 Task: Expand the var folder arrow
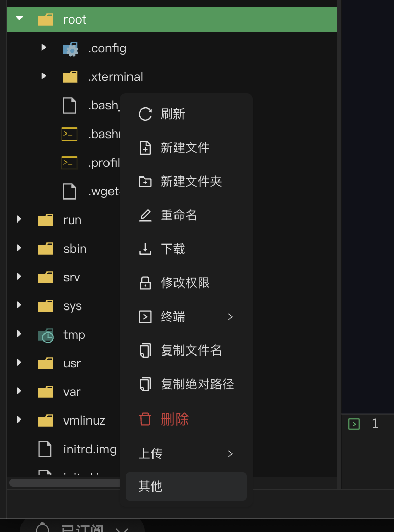pyautogui.click(x=19, y=391)
